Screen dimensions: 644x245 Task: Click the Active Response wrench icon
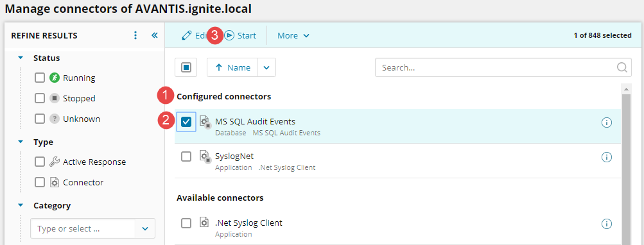(55, 162)
